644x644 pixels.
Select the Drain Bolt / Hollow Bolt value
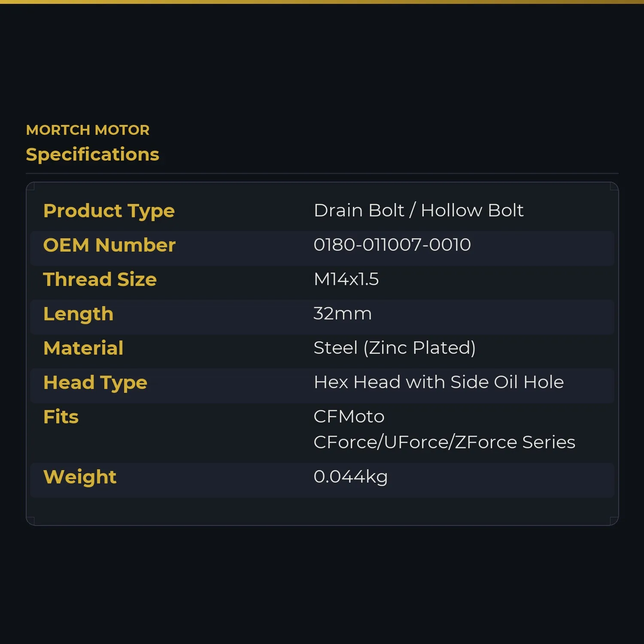pos(419,210)
